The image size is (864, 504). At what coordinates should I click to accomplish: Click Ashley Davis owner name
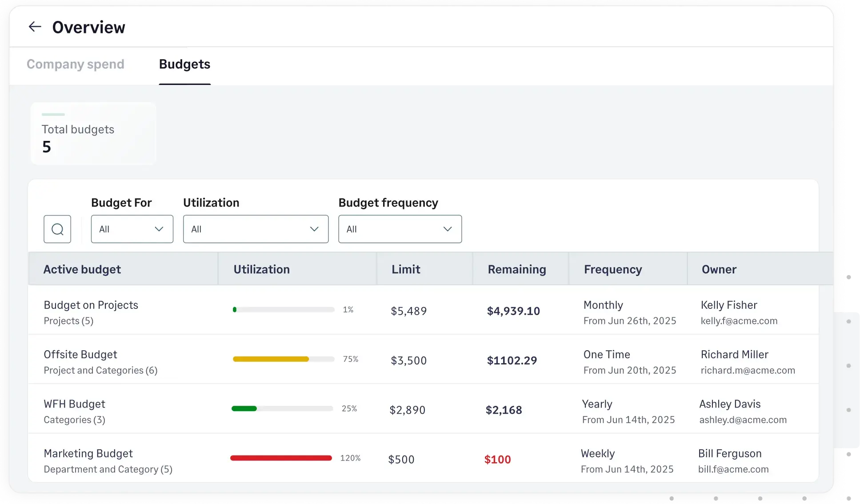pyautogui.click(x=729, y=404)
